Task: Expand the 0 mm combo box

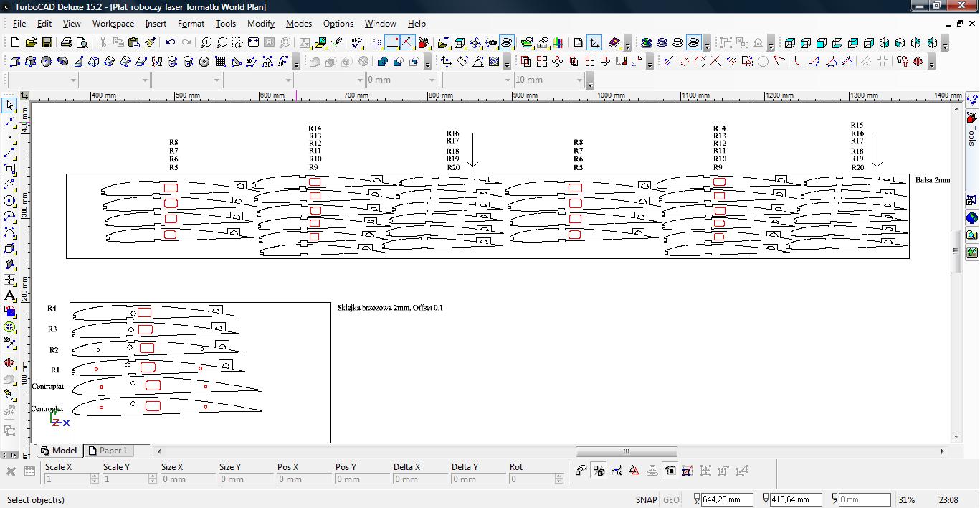Action: point(432,80)
